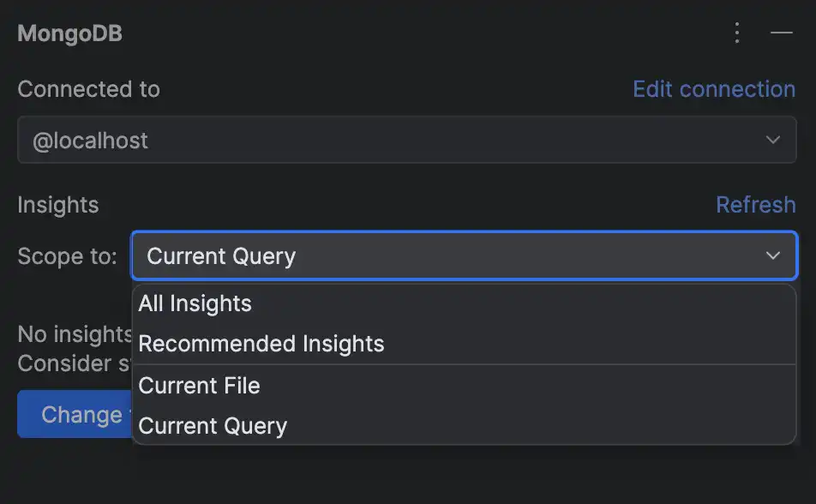The width and height of the screenshot is (816, 504).
Task: Choose Recommended Insights scope
Action: coord(261,344)
